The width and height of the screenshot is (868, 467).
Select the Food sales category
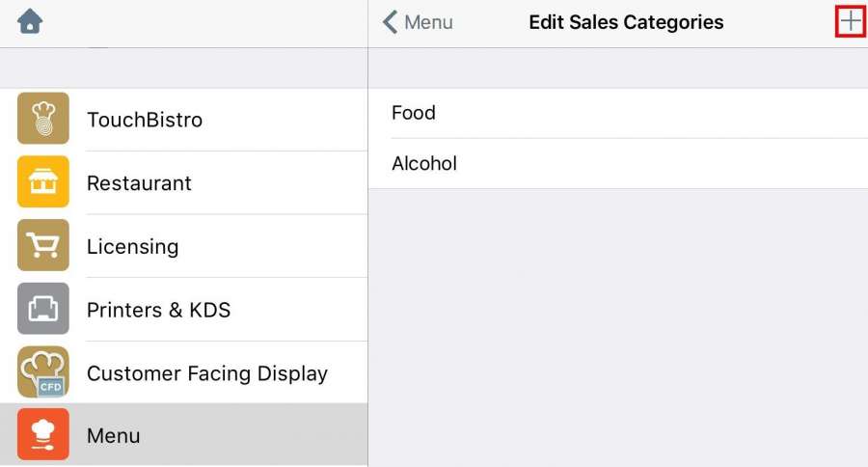click(x=414, y=113)
